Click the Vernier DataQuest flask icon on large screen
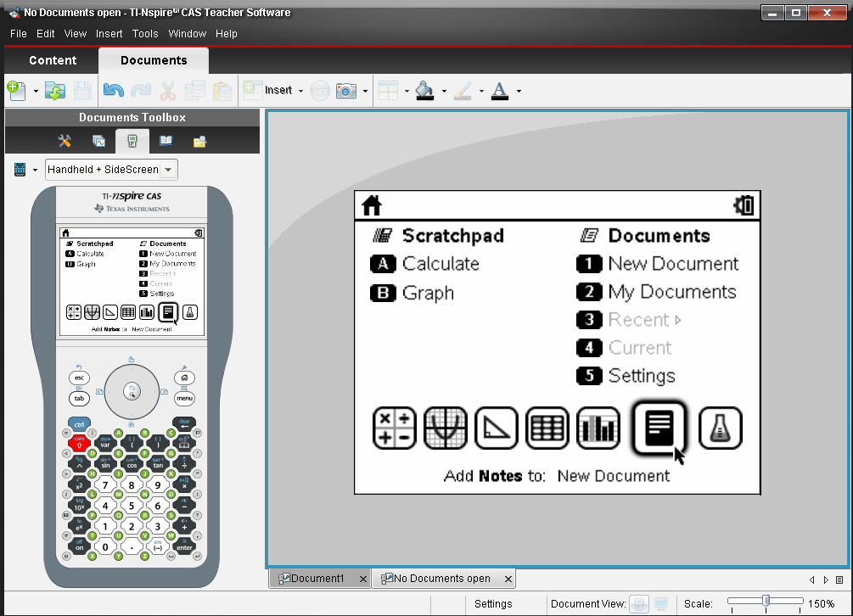This screenshot has height=616, width=853. [721, 428]
